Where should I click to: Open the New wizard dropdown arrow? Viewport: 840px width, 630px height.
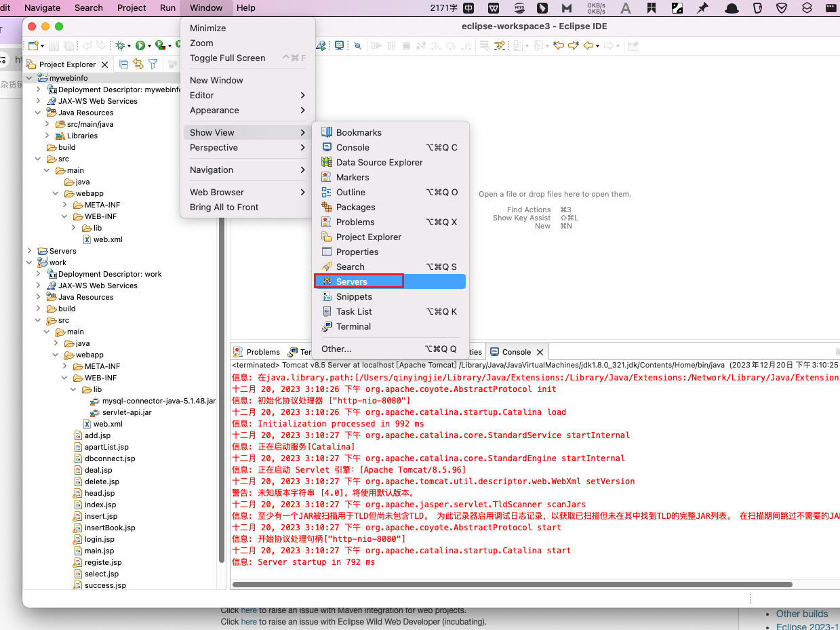[x=43, y=46]
